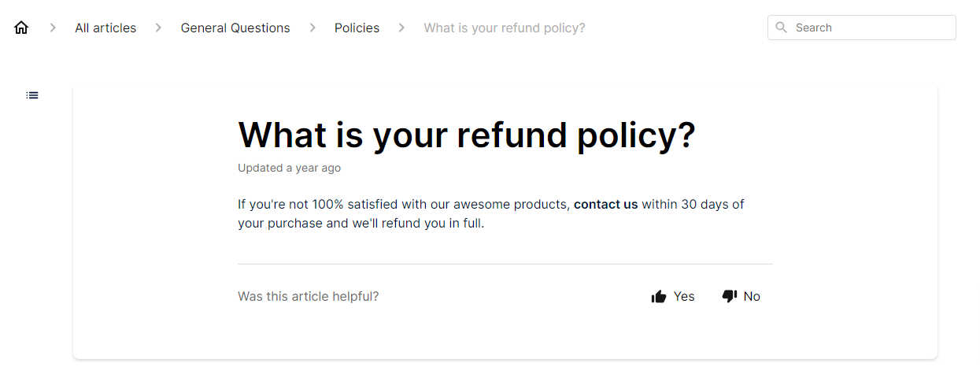Screen dimensions: 980x381
Task: Click chevron separator after the home icon
Action: pos(53,28)
